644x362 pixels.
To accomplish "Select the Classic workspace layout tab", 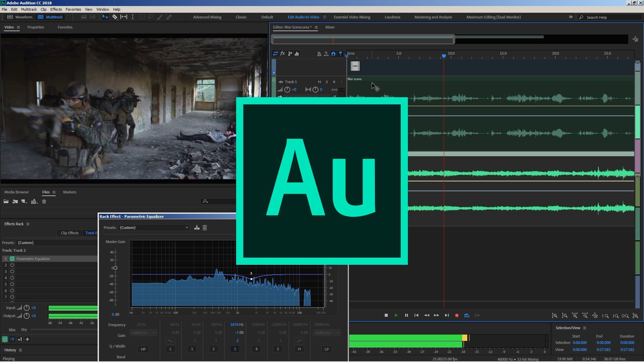I will [241, 17].
